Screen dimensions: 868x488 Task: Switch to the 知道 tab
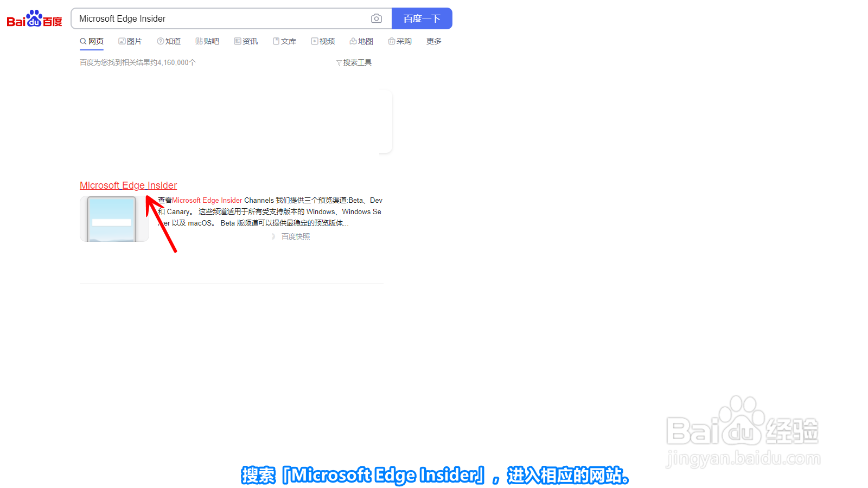click(169, 41)
